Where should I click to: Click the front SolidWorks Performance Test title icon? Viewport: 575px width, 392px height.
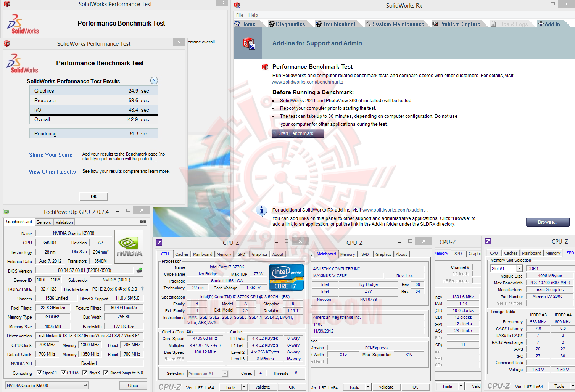click(7, 43)
